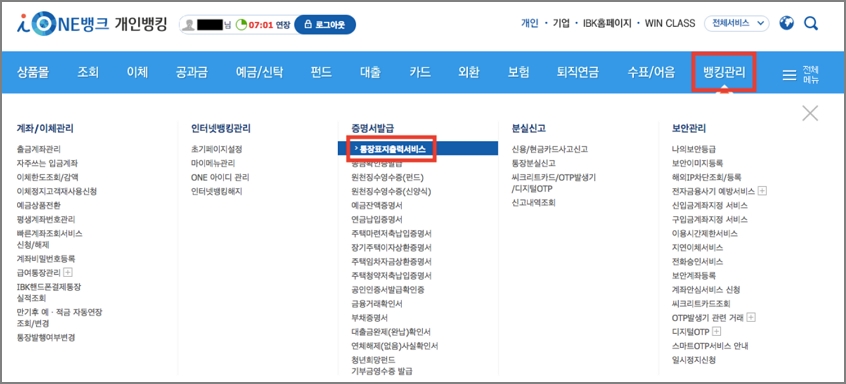
Task: Open the 보험 menu
Action: [x=518, y=72]
